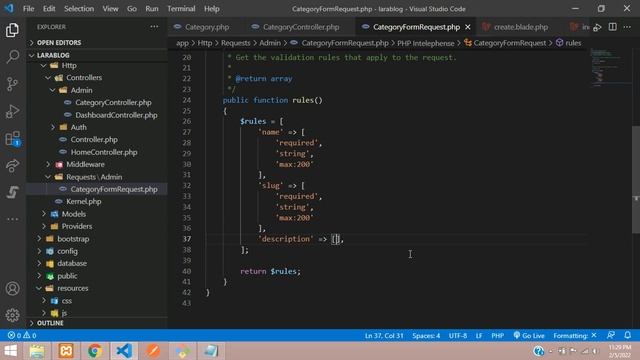Start Go Live server
Image resolution: width=640 pixels, height=360 pixels.
click(529, 336)
